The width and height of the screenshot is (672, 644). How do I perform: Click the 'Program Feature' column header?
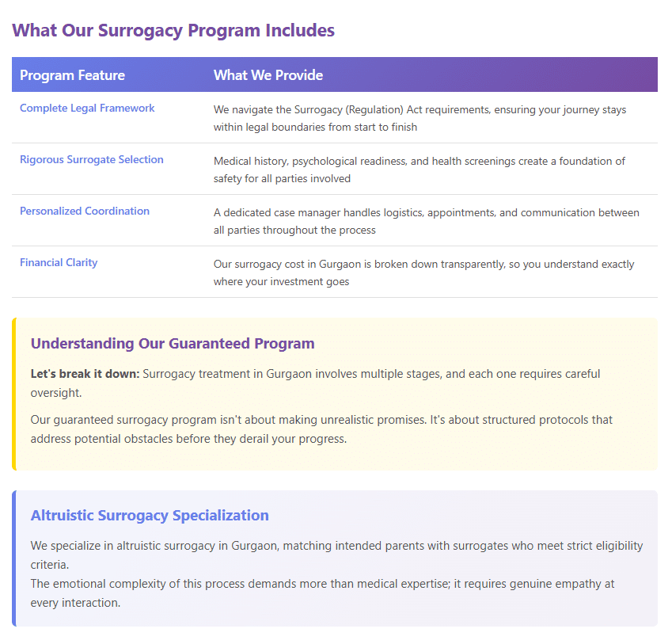click(x=72, y=75)
